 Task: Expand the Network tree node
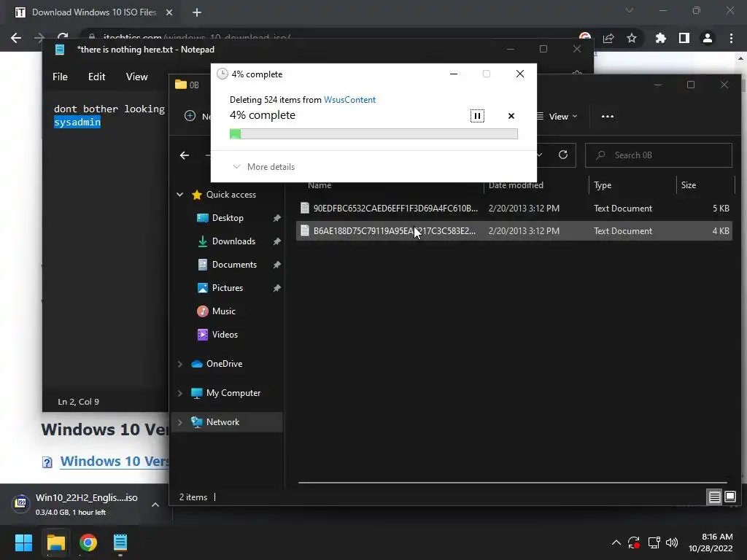[x=180, y=422]
